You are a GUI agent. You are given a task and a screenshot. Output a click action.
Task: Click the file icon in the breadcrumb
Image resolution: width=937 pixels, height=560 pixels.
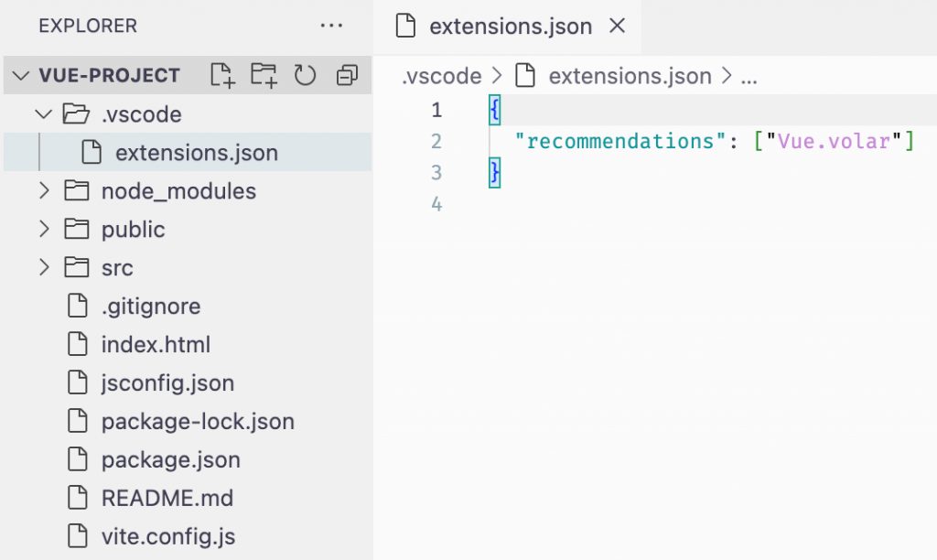click(524, 76)
